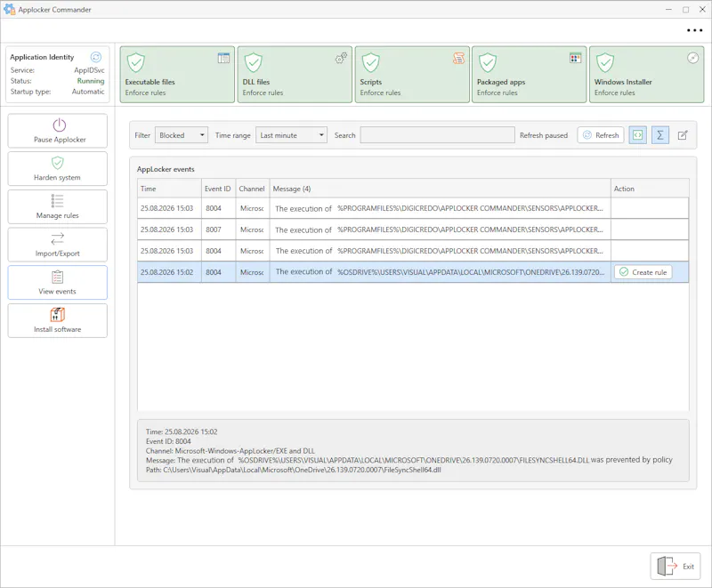Maximize the Applocker Commander window

click(685, 10)
